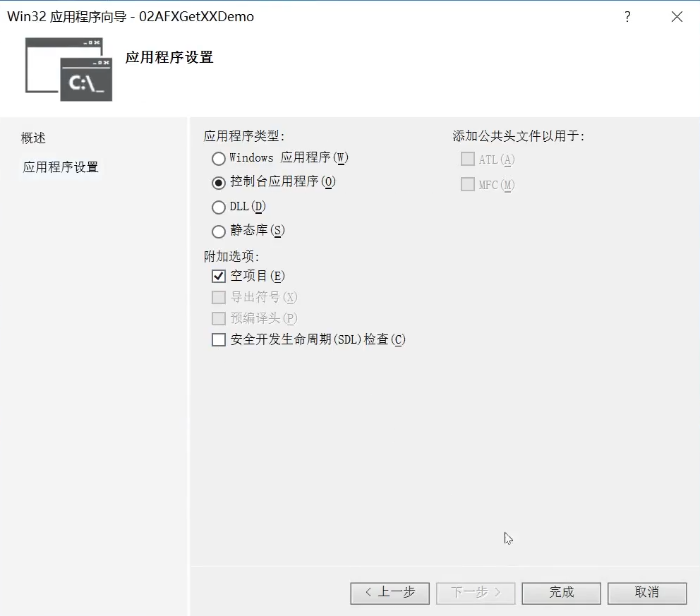The height and width of the screenshot is (616, 700).
Task: Click the 应用程序设置 header title
Action: 169,57
